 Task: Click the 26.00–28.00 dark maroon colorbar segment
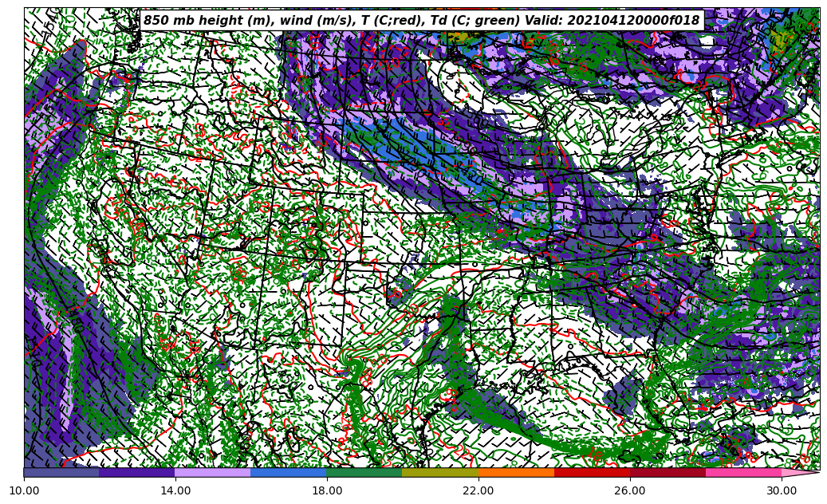pos(668,472)
